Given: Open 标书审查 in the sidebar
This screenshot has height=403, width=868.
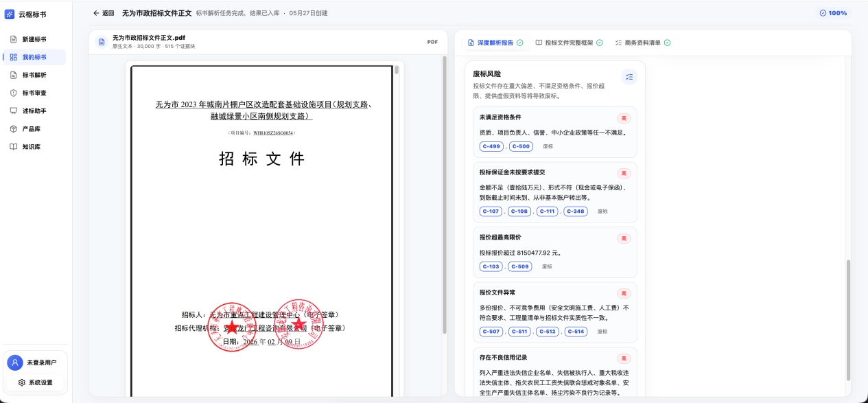Looking at the screenshot, I should [34, 93].
